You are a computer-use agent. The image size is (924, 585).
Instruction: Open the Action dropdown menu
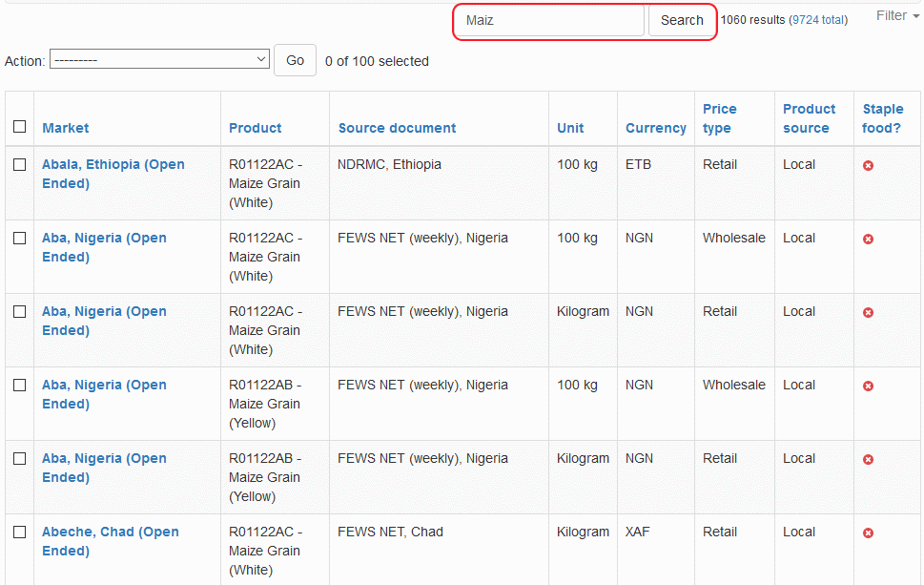click(160, 60)
